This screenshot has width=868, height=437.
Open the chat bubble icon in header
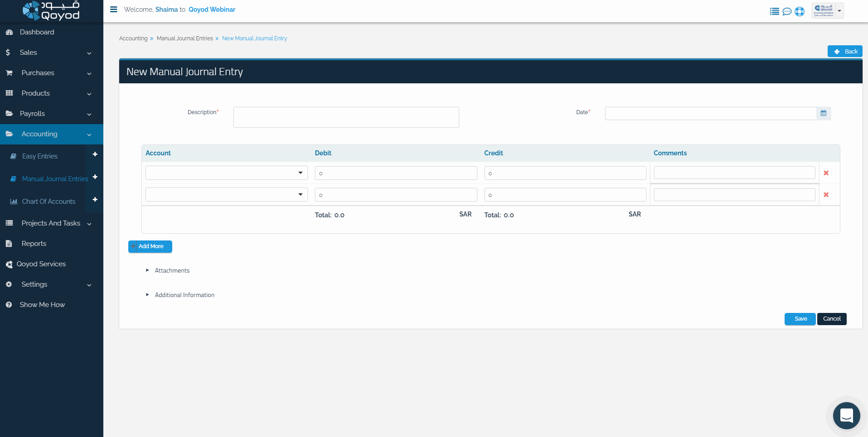[787, 11]
